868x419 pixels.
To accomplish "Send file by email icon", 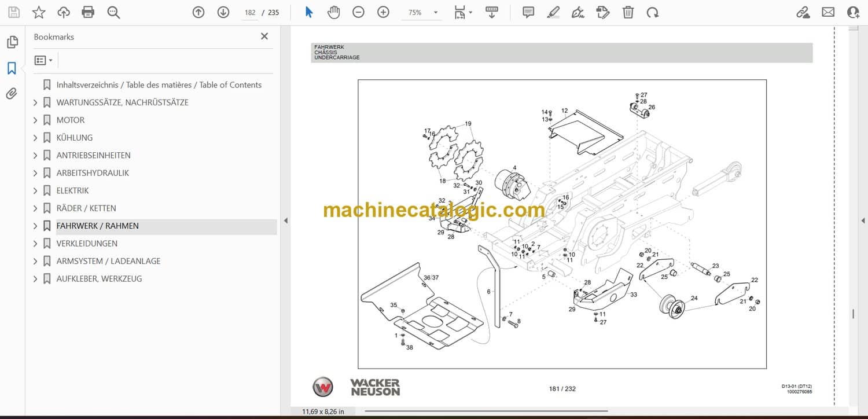I will 828,12.
